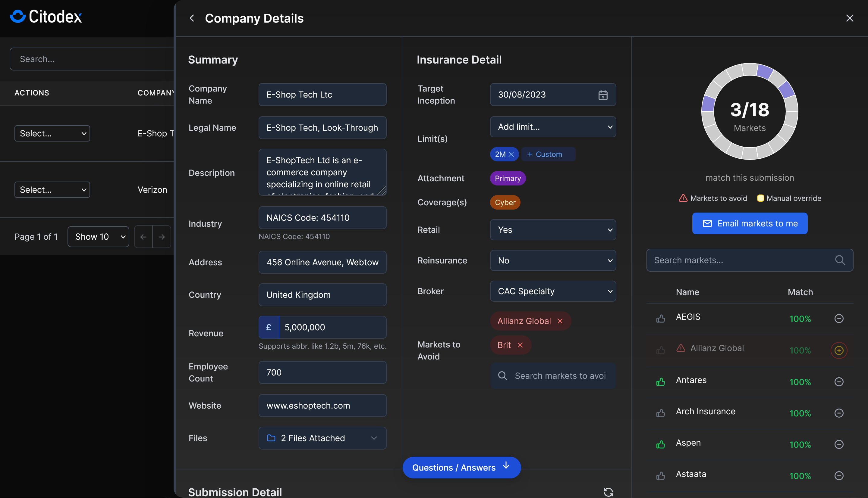This screenshot has height=498, width=868.
Task: Click the 3/18 markets donut chart
Action: (x=750, y=111)
